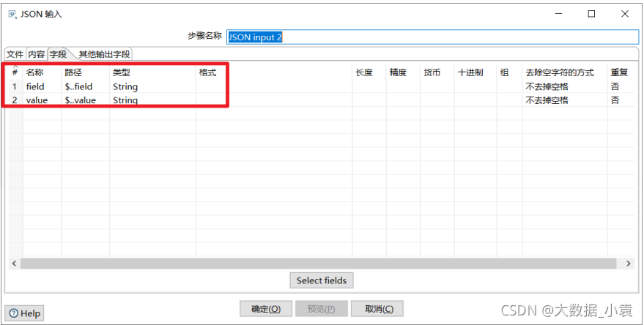Click the String type cell in field row
This screenshot has width=644, height=325.
pyautogui.click(x=152, y=86)
